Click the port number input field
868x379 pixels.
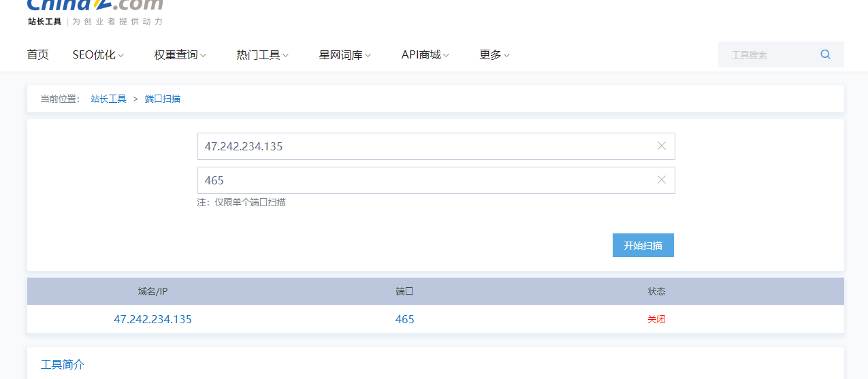[x=436, y=180]
